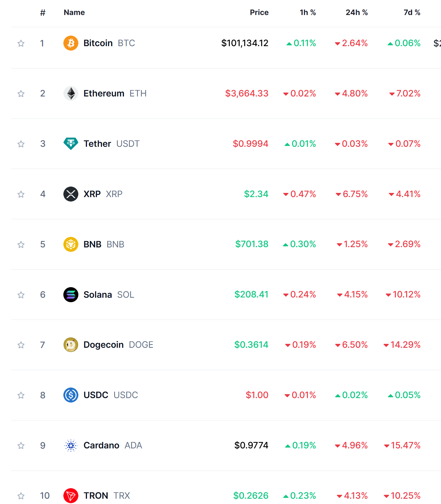Sort the table by Price header
Viewport: 441px width, 504px height.
point(259,12)
